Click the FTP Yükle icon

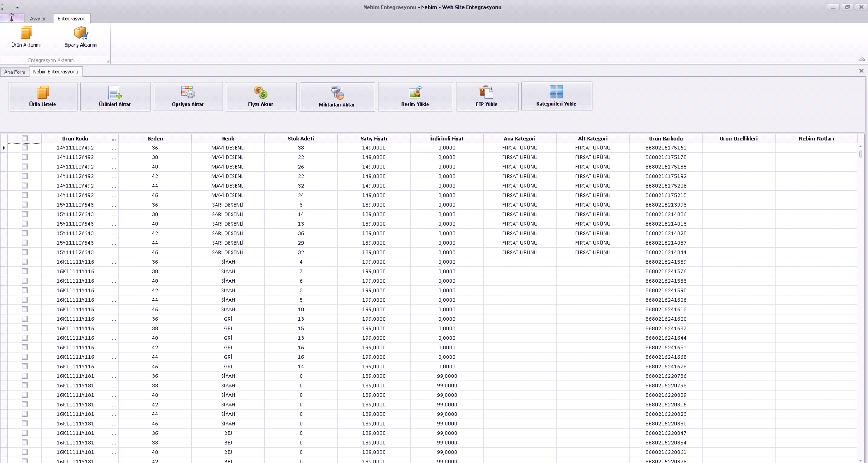(486, 92)
